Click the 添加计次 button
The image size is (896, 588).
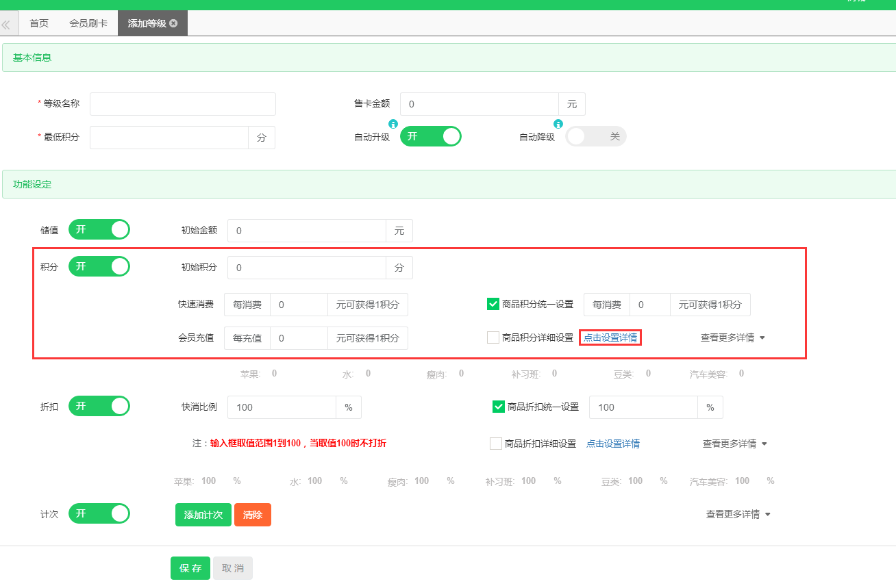click(203, 515)
